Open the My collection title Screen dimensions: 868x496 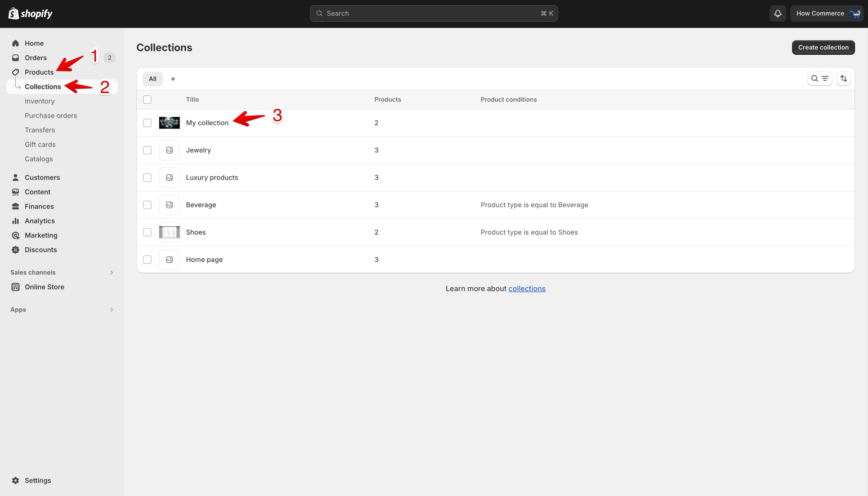click(207, 123)
